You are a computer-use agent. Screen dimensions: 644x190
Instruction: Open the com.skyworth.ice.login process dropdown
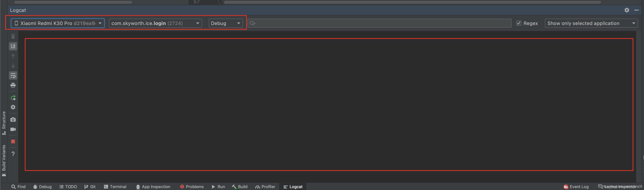[155, 23]
